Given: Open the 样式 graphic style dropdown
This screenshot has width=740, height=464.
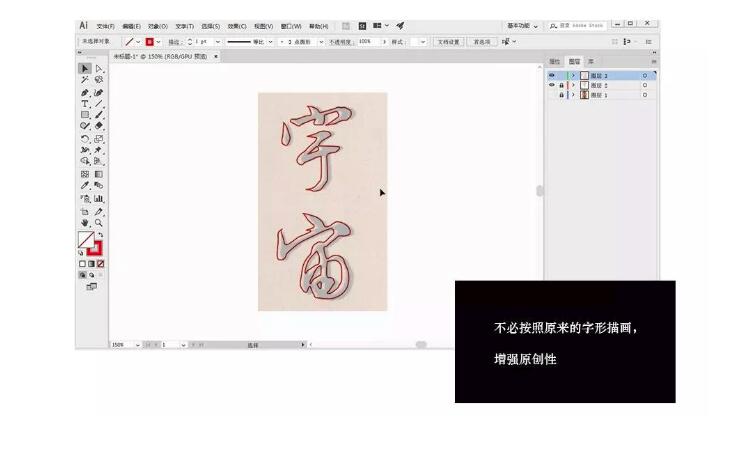Looking at the screenshot, I should click(422, 42).
